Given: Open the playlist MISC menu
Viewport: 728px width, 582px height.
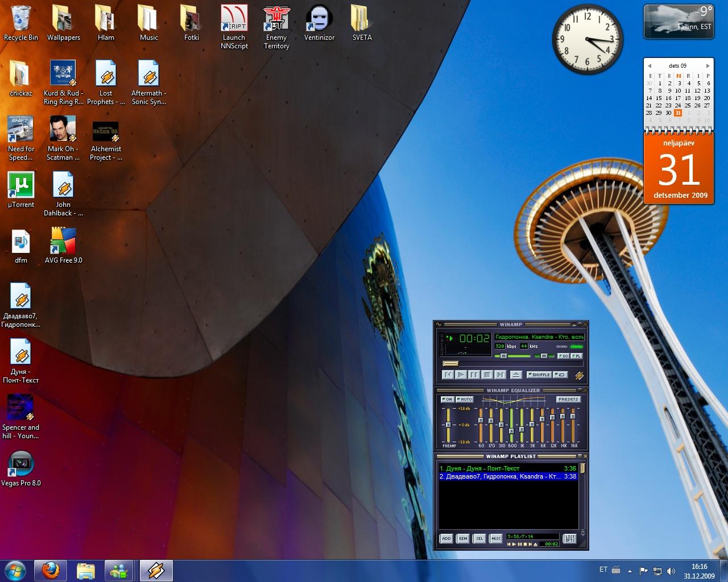Looking at the screenshot, I should coord(496,538).
